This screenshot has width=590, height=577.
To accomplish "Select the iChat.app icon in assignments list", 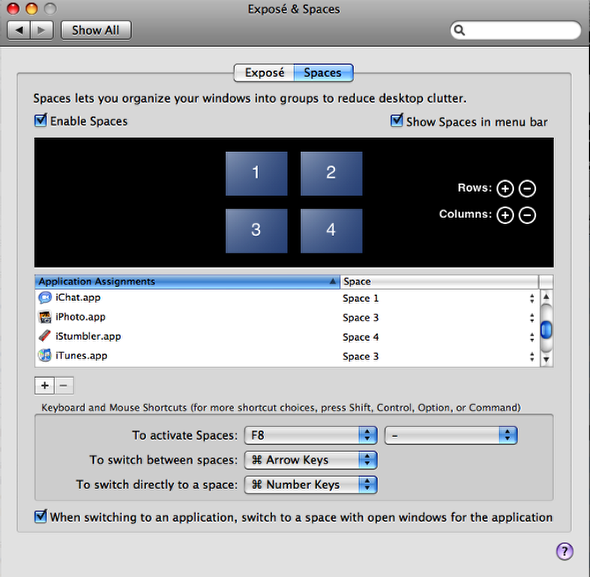I will [x=45, y=298].
